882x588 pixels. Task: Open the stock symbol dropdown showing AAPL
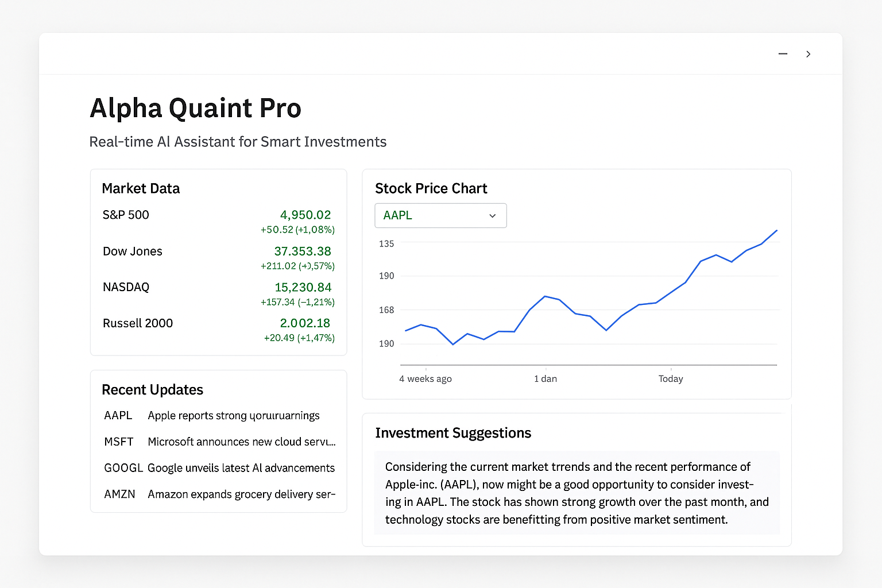pos(440,215)
